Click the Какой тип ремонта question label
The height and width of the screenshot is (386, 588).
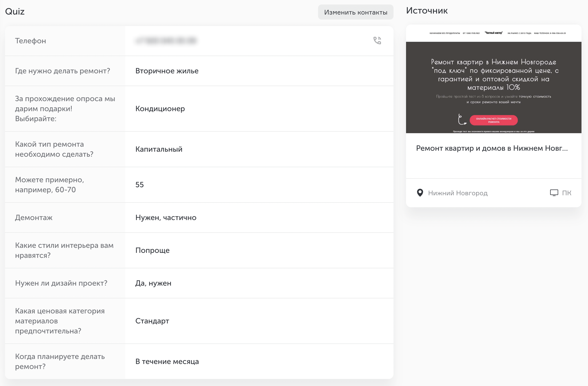click(54, 149)
